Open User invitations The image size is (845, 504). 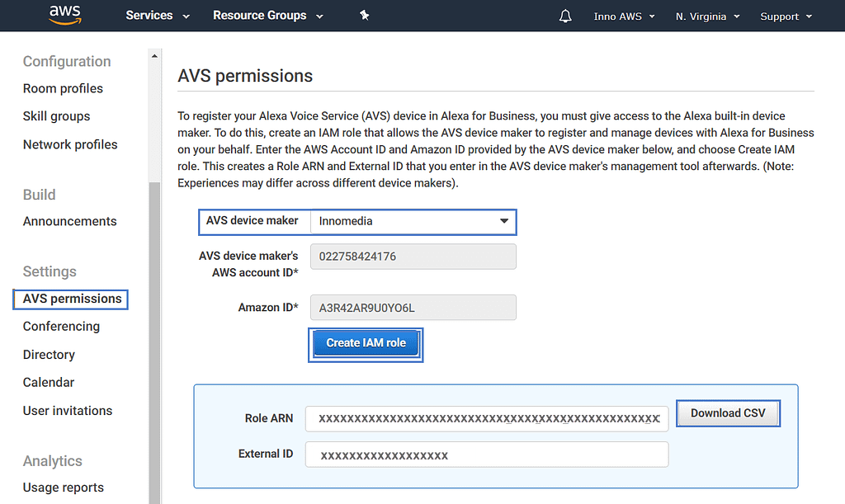pyautogui.click(x=68, y=410)
